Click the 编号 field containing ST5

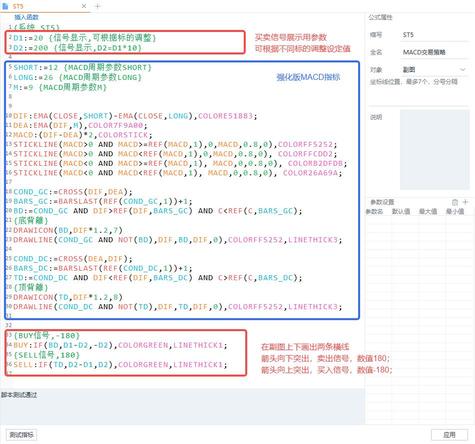pos(434,35)
